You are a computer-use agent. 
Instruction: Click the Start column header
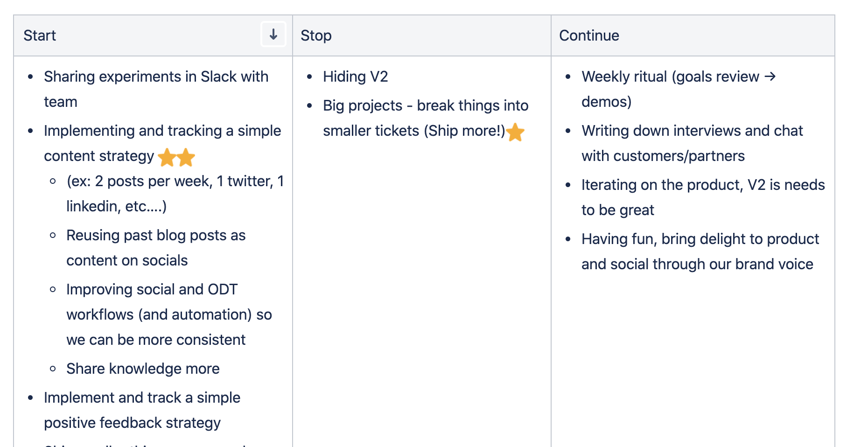[x=40, y=35]
